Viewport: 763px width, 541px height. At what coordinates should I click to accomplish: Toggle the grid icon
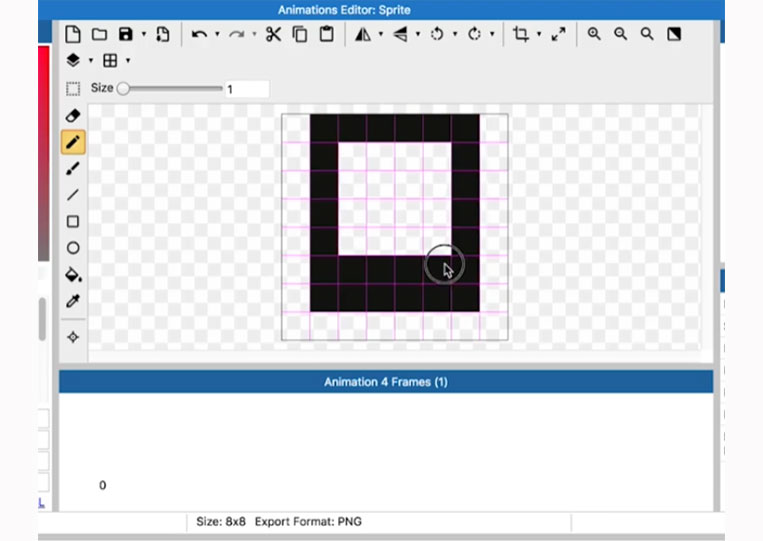coord(110,60)
